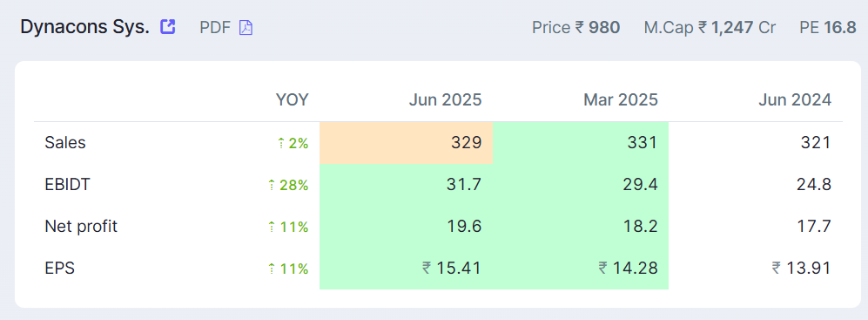The image size is (868, 320).
Task: Select the Jun 2025 column header
Action: point(445,99)
